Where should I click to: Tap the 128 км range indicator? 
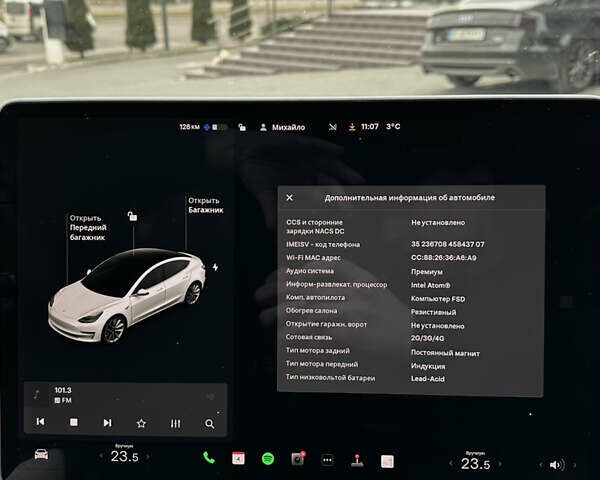(189, 127)
